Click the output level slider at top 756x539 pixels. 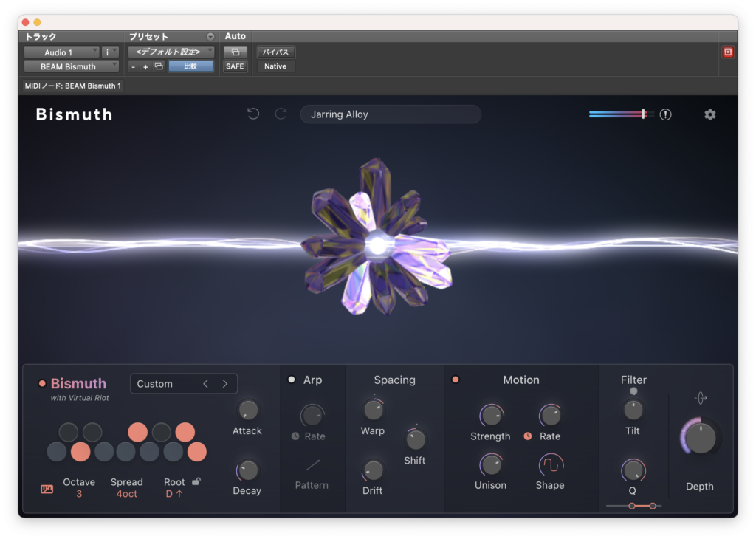click(x=622, y=114)
